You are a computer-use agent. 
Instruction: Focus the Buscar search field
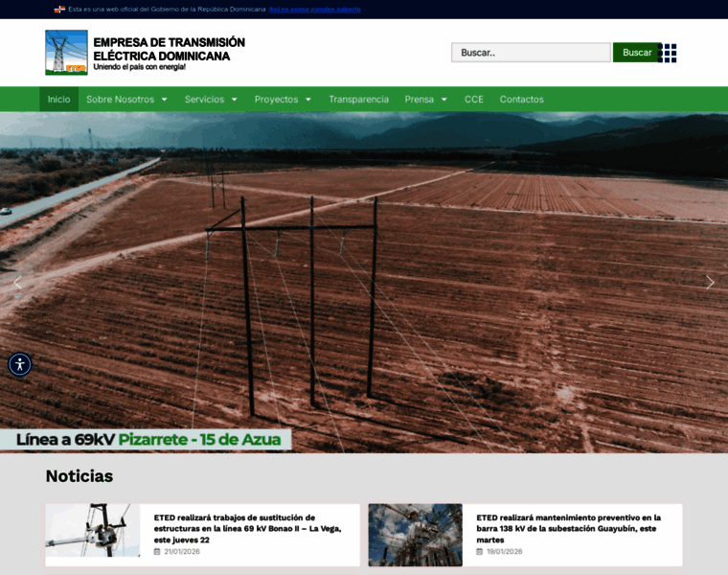tap(531, 53)
